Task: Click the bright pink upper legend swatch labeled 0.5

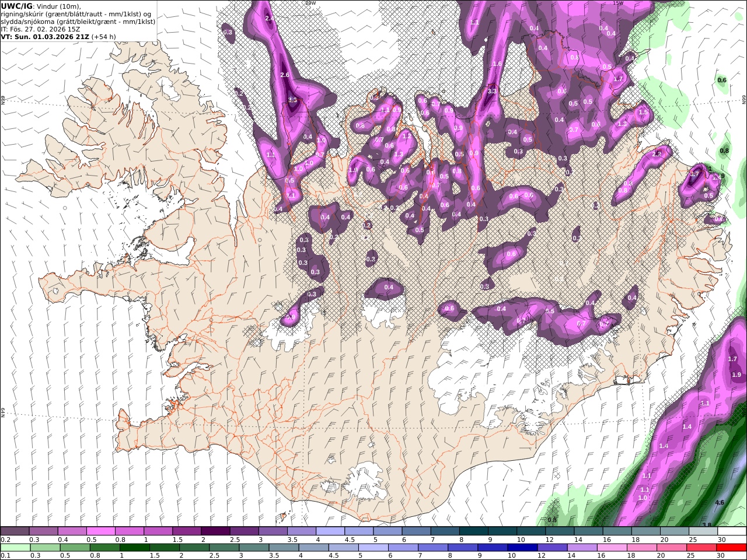Action: click(x=100, y=531)
